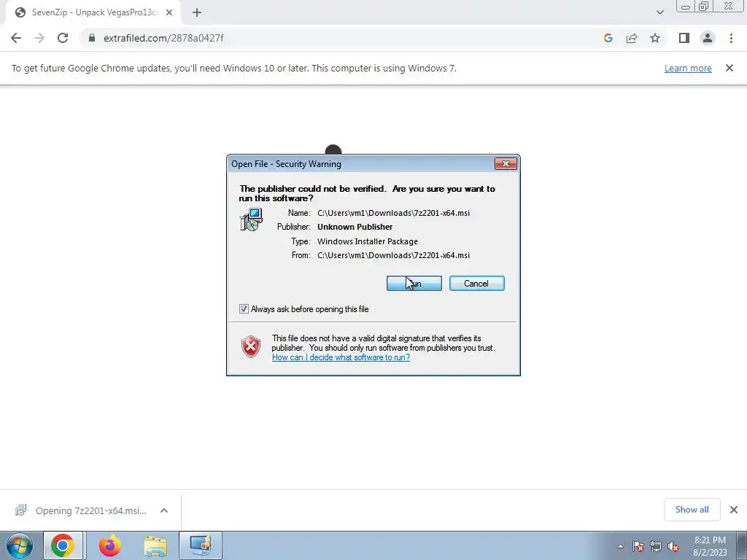Screen dimensions: 747x560
Task: Go back using the browser back arrow
Action: [16, 38]
